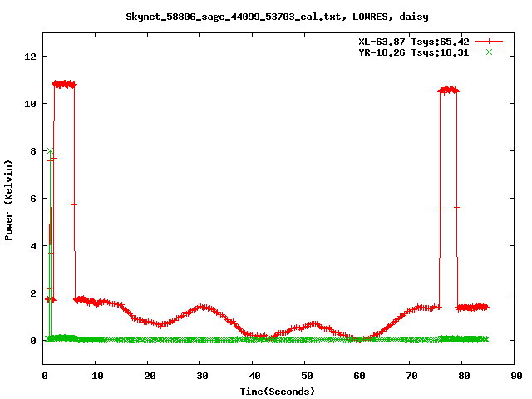This screenshot has height=399, width=532.
Task: Click the x-axis tick label 50
Action: tap(307, 376)
